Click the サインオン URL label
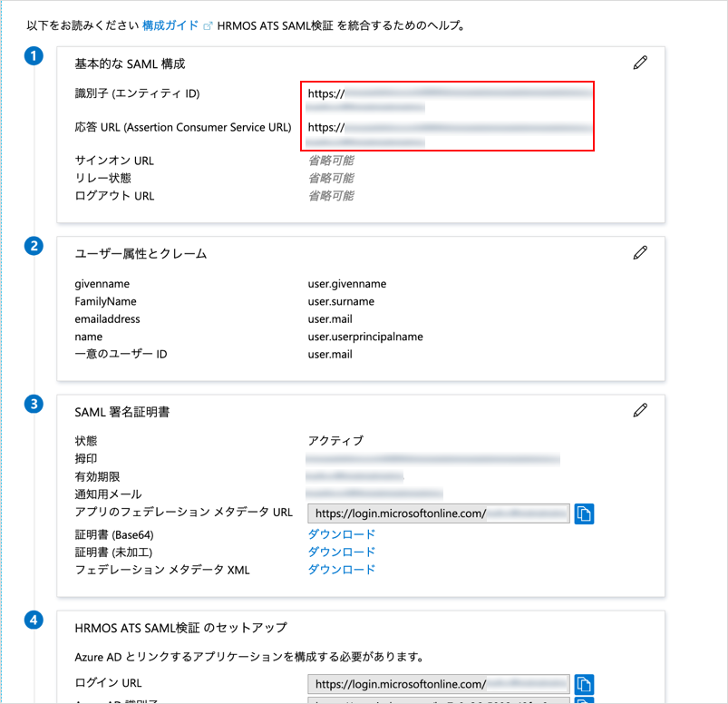 114,161
